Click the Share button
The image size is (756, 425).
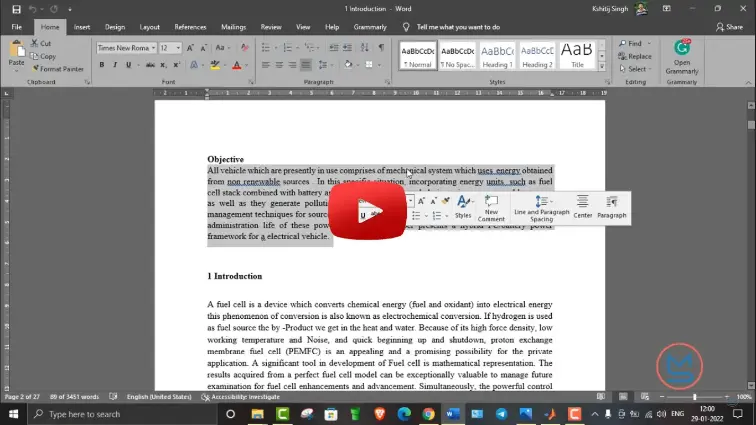tap(728, 27)
